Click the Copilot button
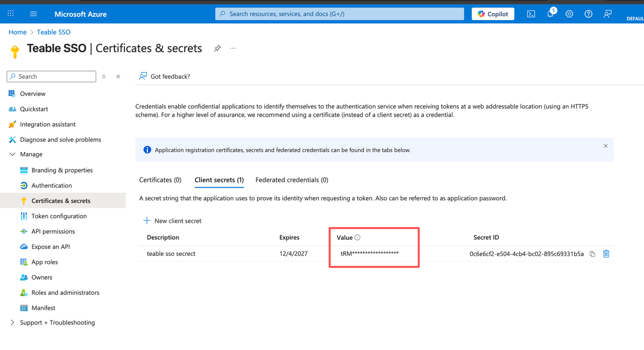This screenshot has width=644, height=350. 493,14
